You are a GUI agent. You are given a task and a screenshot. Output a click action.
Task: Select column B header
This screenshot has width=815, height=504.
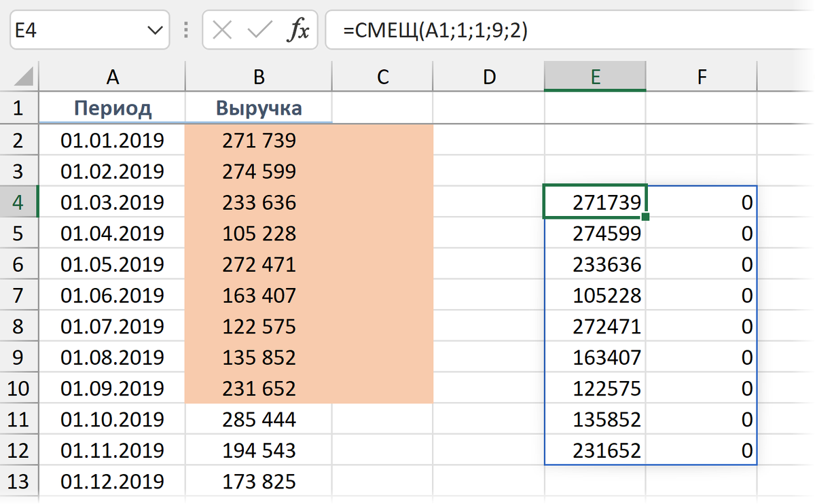point(259,77)
